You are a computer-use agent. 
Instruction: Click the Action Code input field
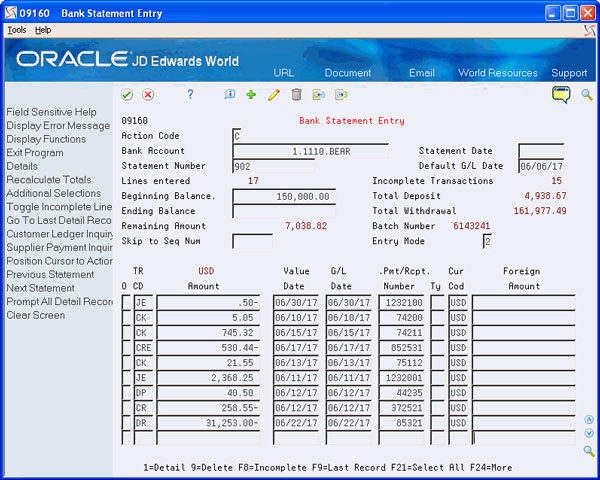coord(237,136)
